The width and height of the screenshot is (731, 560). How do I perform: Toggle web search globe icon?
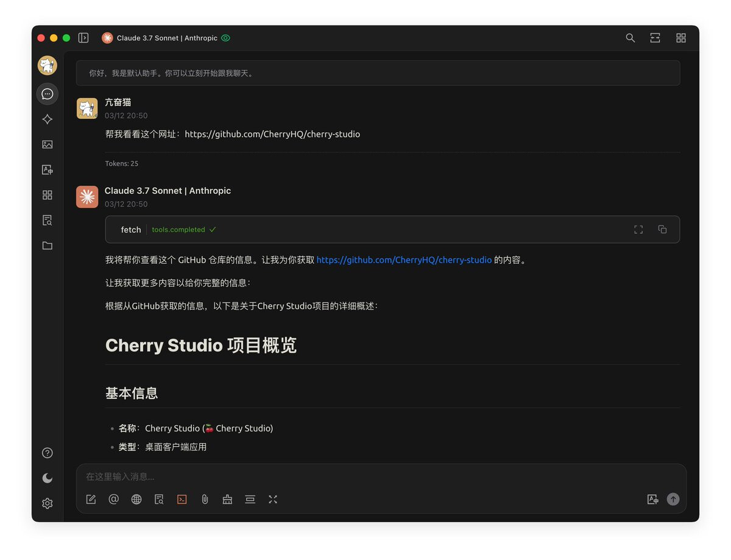[136, 499]
